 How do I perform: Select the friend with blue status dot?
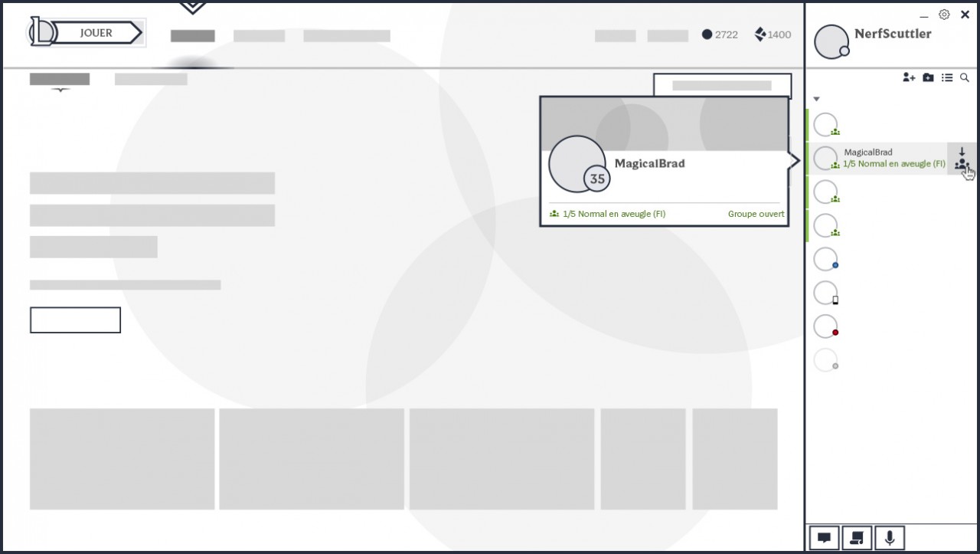pos(826,259)
